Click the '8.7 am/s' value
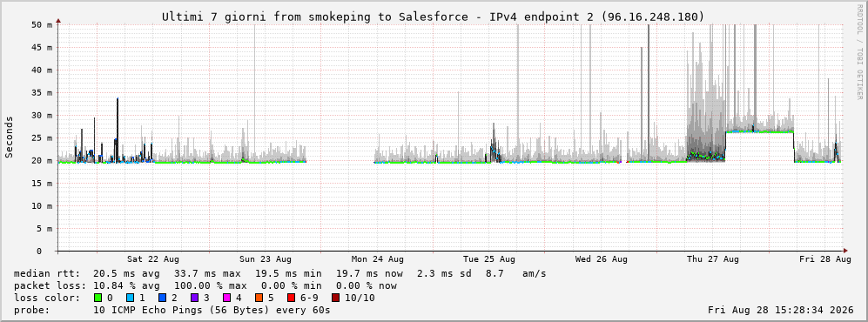Image resolution: width=868 pixels, height=322 pixels. point(516,274)
